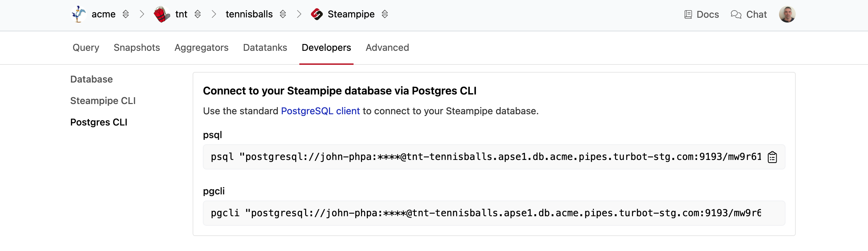Expand the tnt switcher arrows
The width and height of the screenshot is (868, 251).
[x=198, y=14]
